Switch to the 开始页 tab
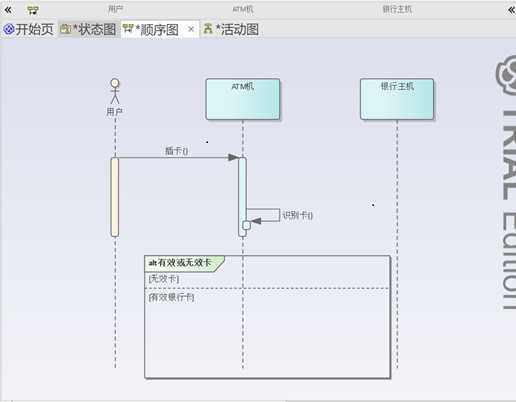Image resolution: width=516 pixels, height=402 pixels. [x=28, y=30]
